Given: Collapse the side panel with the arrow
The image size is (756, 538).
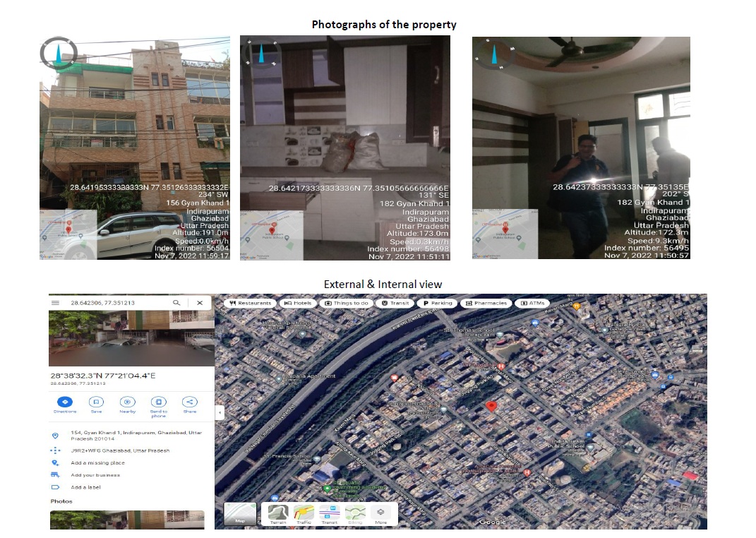Looking at the screenshot, I should (x=219, y=412).
